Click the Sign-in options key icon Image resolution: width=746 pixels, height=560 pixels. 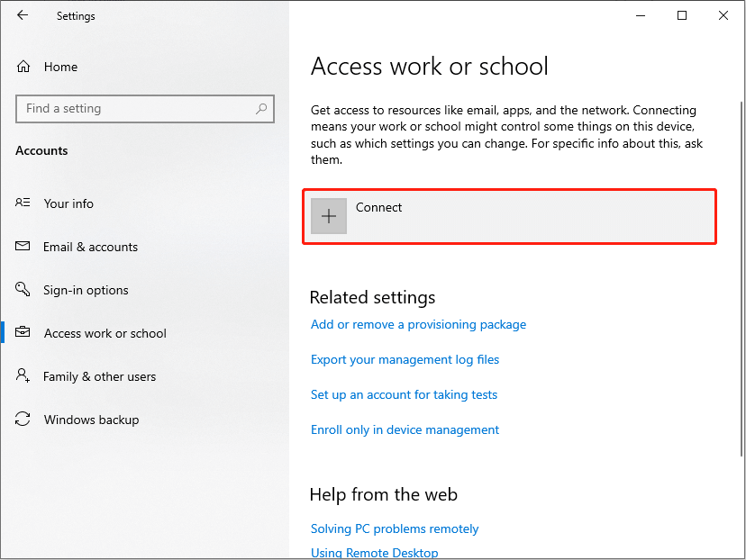[x=23, y=290]
